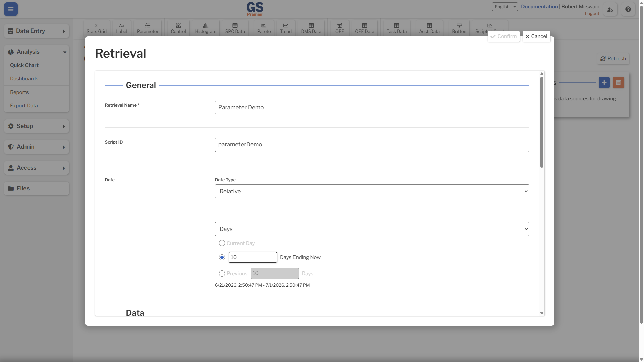644x362 pixels.
Task: Click the Refresh button
Action: pos(613,59)
